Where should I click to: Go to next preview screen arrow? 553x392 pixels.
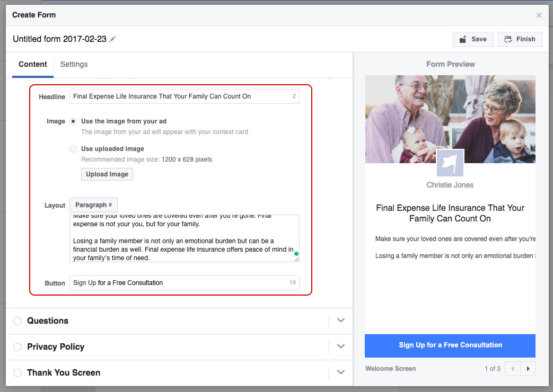[x=528, y=369]
